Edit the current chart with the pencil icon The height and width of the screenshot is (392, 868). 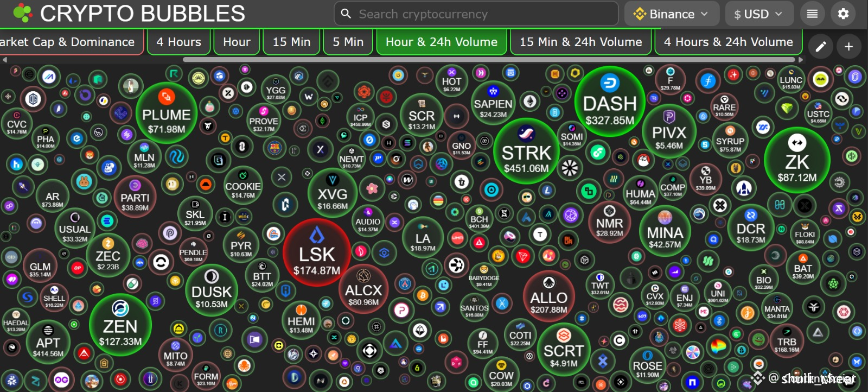click(821, 47)
